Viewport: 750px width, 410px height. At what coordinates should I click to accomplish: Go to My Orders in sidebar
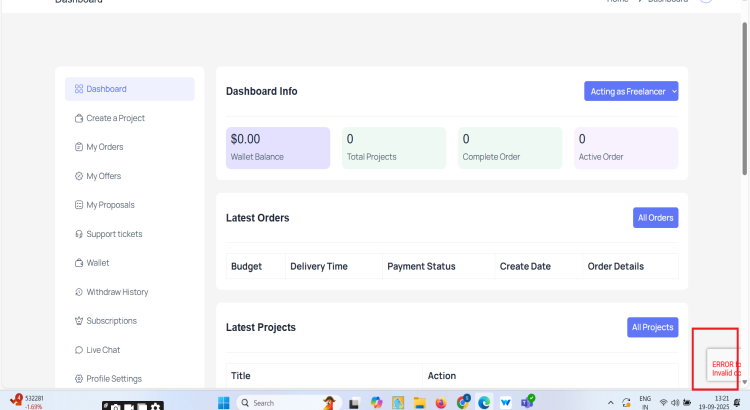(x=104, y=147)
